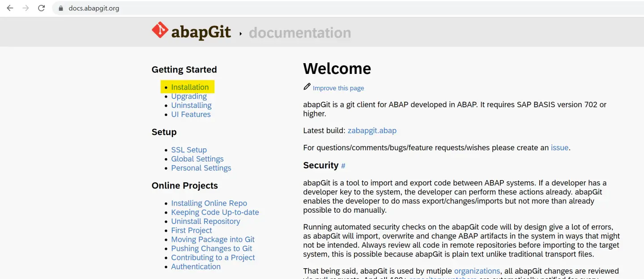Click the abapGit diamond logo icon
This screenshot has height=279, width=644.
160,30
